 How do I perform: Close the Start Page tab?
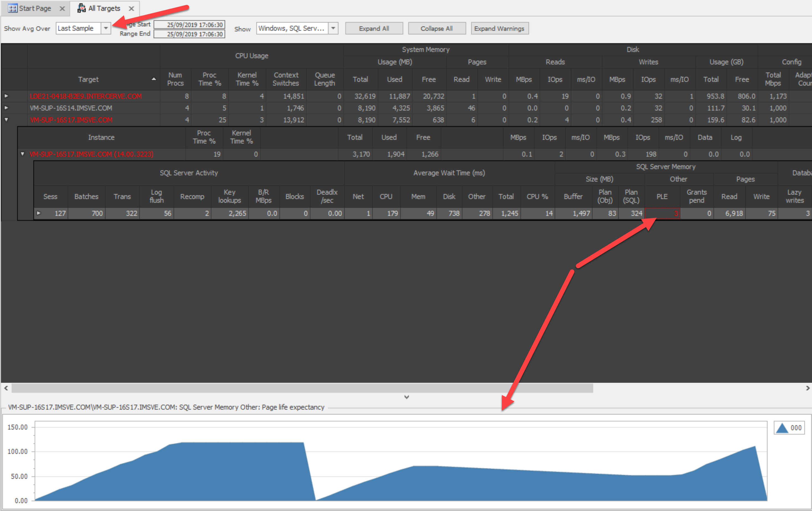tap(62, 8)
